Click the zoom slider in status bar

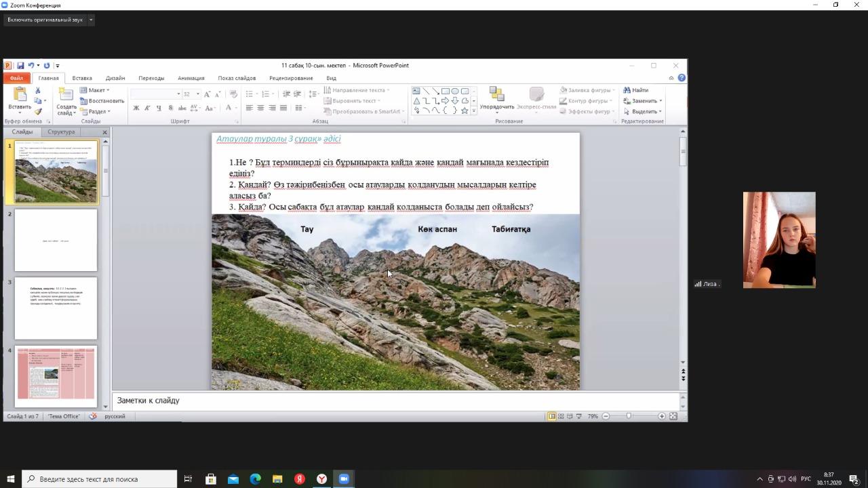(x=629, y=416)
